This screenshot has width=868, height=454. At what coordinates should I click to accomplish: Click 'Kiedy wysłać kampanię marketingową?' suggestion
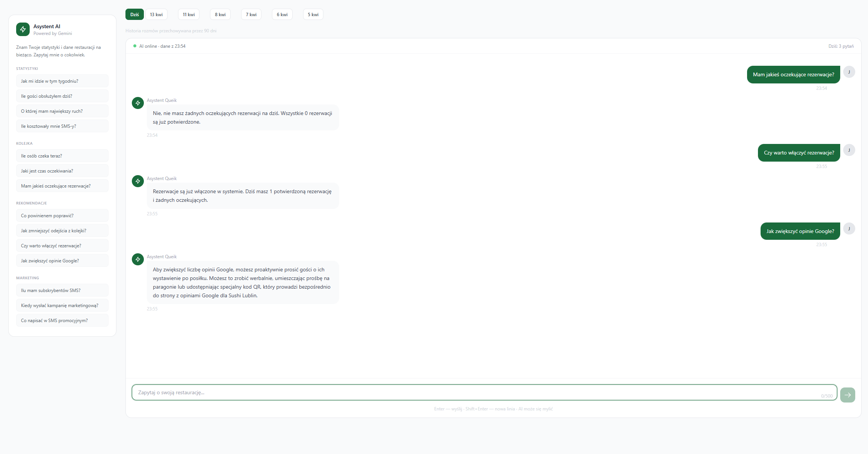[62, 306]
